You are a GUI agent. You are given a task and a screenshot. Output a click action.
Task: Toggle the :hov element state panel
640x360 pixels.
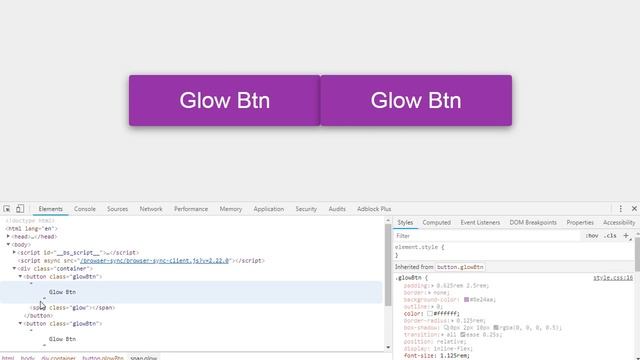[591, 236]
